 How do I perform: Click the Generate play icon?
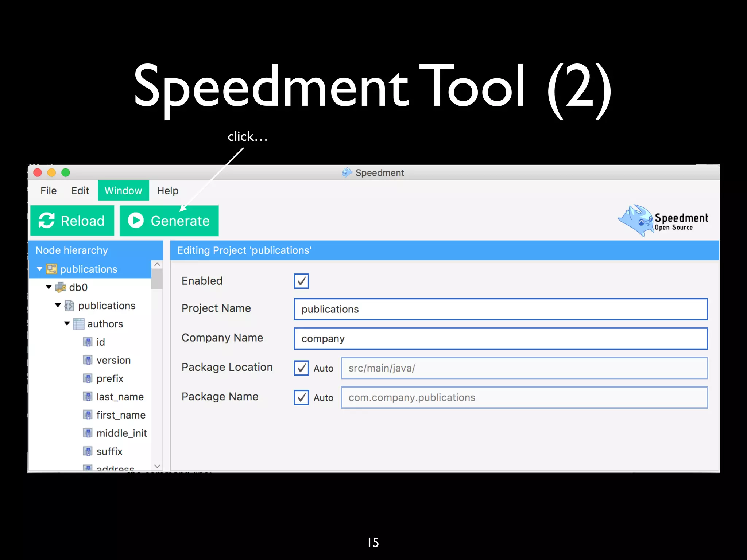point(136,221)
